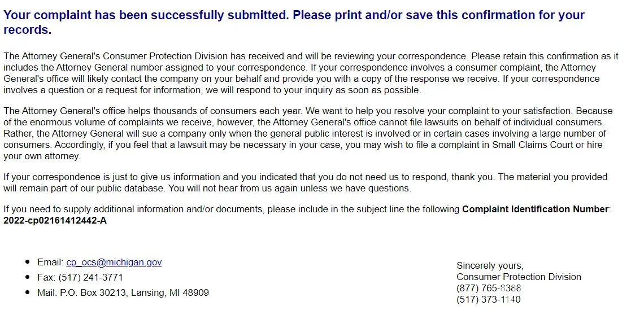Viewport: 644px width, 319px height.
Task: Click the "Consumer Protection Division" signature line
Action: (x=519, y=277)
